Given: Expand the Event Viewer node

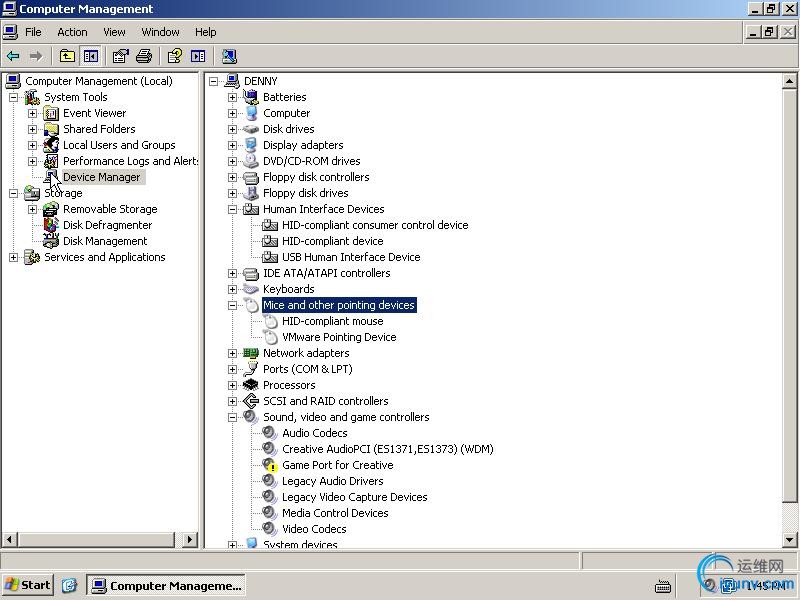Looking at the screenshot, I should [x=33, y=113].
